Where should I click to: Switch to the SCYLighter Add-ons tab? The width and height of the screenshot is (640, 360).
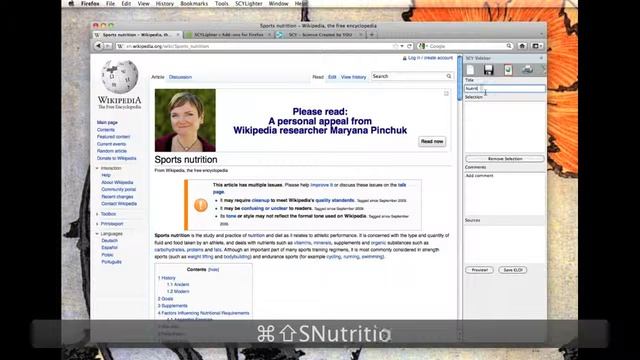click(229, 35)
